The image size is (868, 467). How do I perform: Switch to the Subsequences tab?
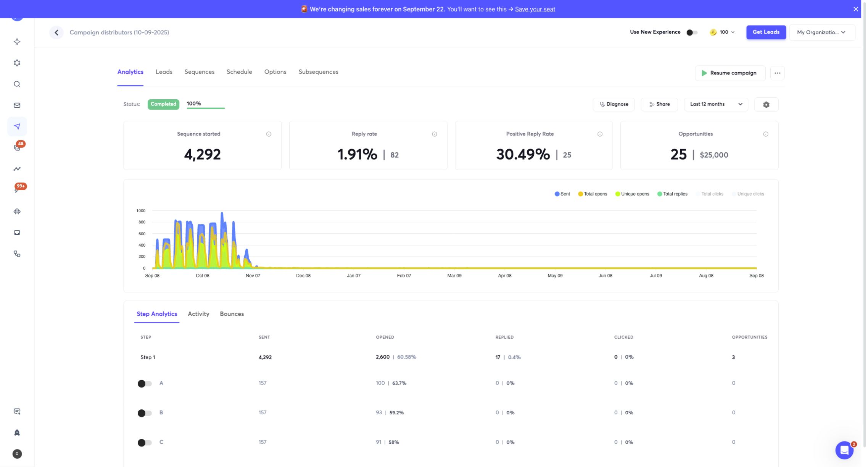[318, 72]
